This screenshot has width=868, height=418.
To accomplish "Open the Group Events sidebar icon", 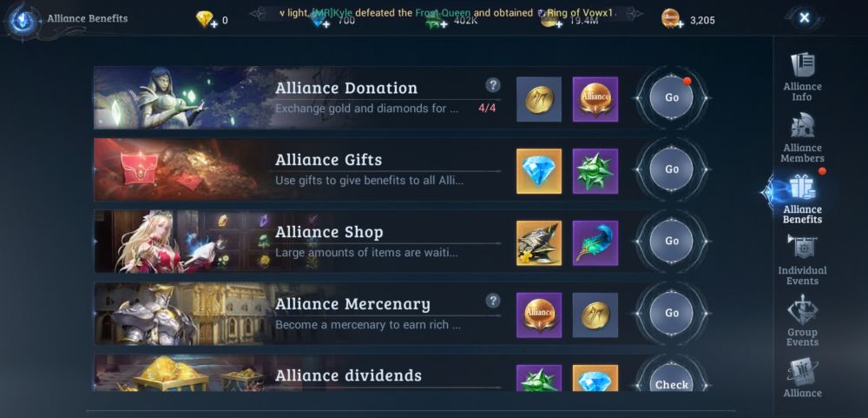I will 802,321.
